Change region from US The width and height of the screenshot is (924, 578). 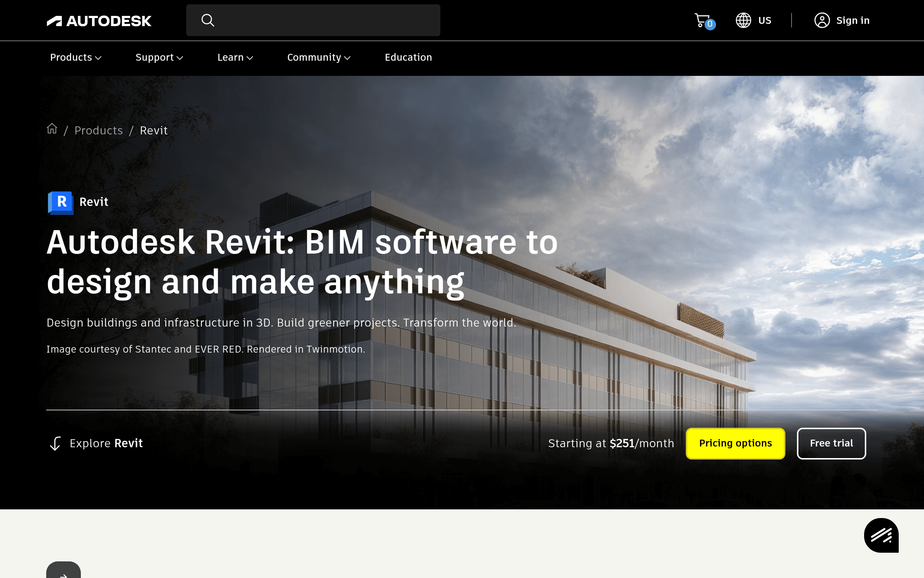coord(764,20)
